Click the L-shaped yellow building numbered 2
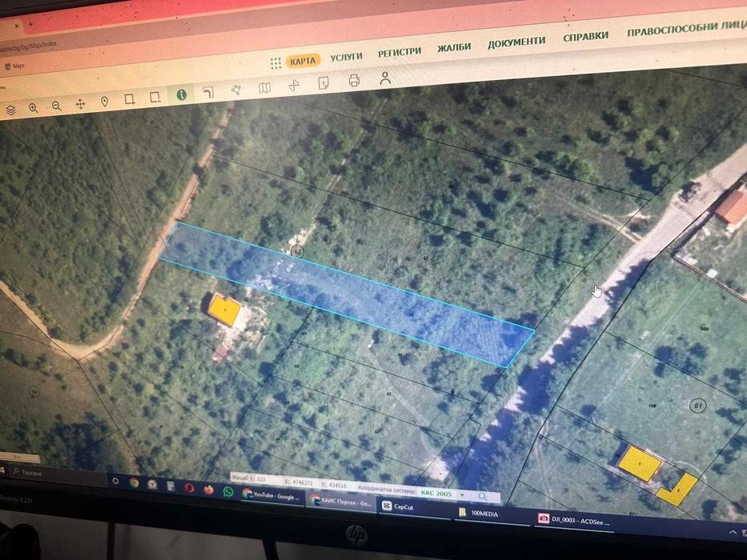Image resolution: width=747 pixels, height=560 pixels. coord(679,490)
